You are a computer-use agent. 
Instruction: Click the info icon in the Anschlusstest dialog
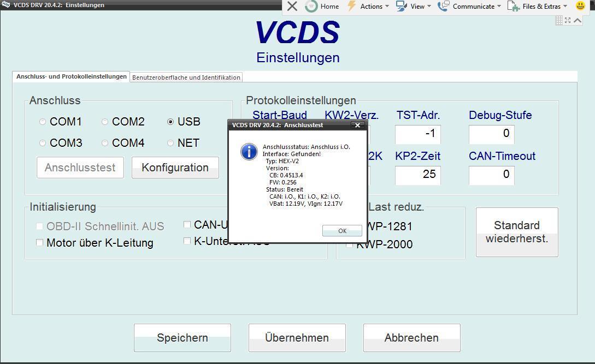tap(249, 152)
